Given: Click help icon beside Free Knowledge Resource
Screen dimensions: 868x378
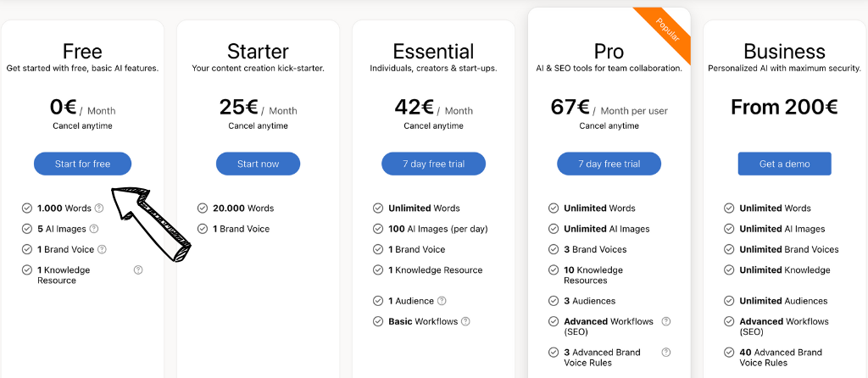Looking at the screenshot, I should coord(138,270).
